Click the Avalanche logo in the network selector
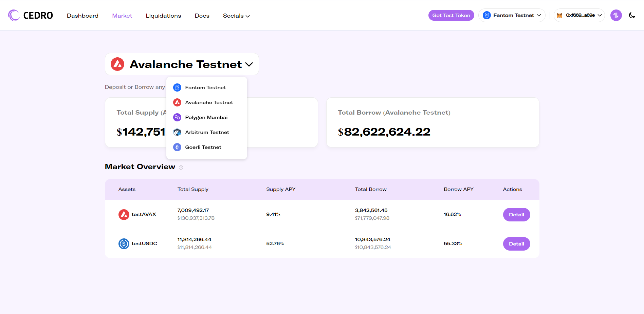Viewport: 644px width, 314px height. pos(117,64)
